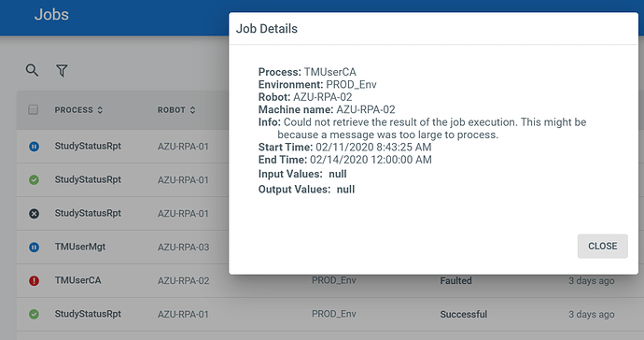Click the paused status icon for TMUserMgt
This screenshot has height=340, width=644.
point(35,248)
